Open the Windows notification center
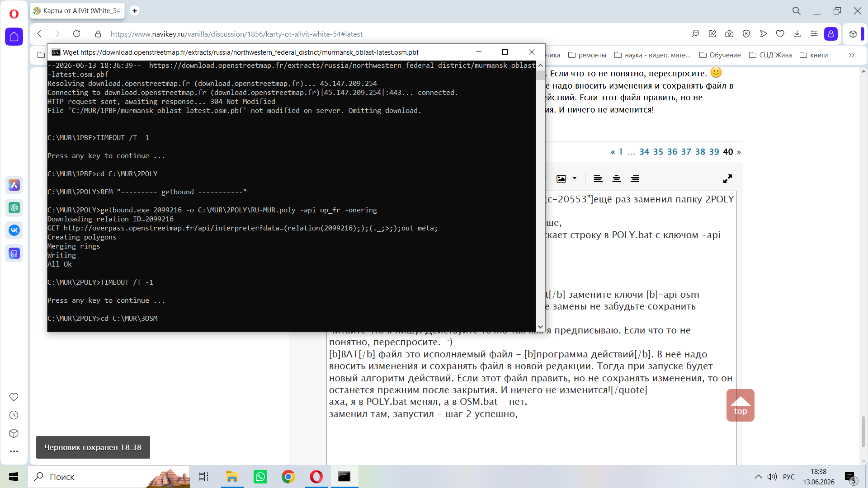 [850, 477]
